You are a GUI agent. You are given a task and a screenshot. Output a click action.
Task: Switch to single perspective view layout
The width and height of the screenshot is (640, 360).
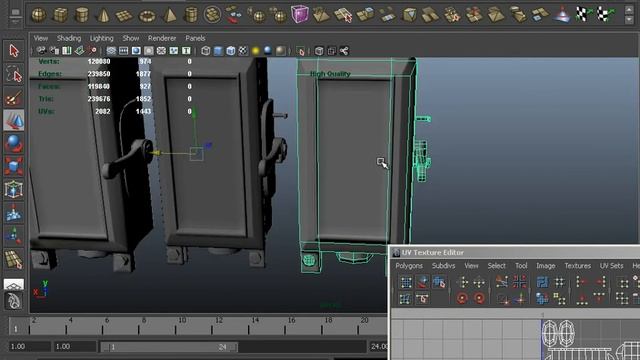14,284
